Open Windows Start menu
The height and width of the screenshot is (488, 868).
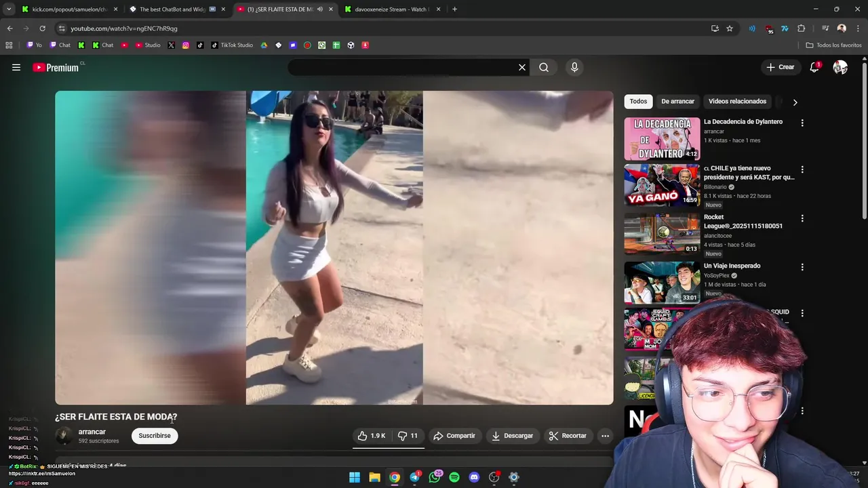coord(355,477)
